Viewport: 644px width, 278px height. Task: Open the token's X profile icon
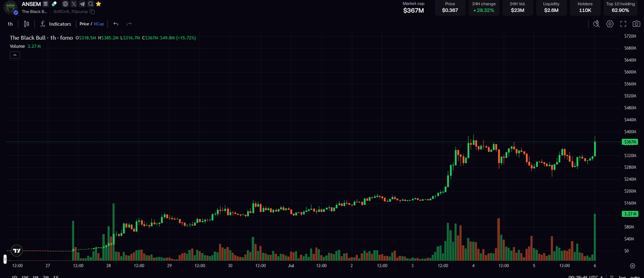(x=74, y=4)
